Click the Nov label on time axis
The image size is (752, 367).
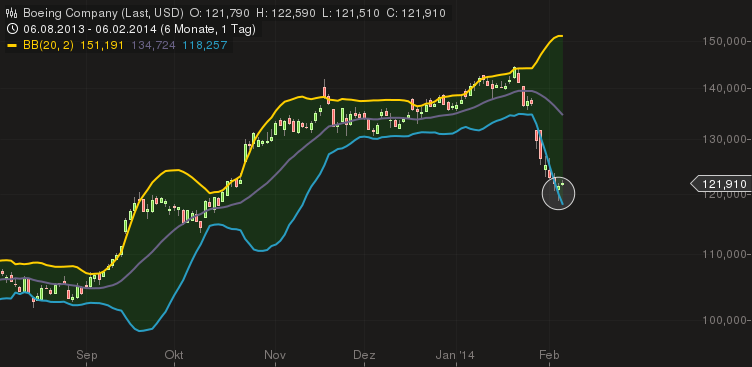[275, 355]
